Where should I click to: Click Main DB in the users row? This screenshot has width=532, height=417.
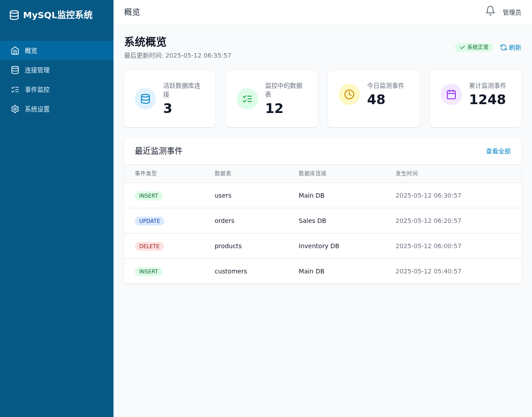point(312,195)
